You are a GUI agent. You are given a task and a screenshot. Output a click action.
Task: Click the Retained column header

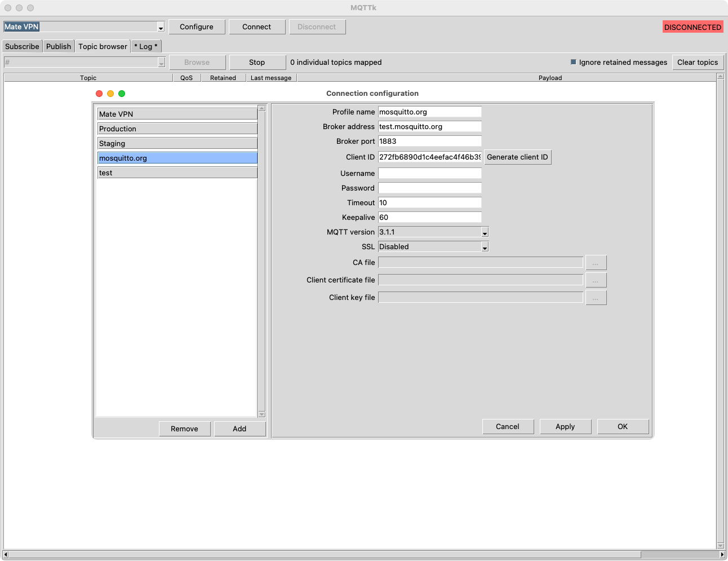(223, 78)
